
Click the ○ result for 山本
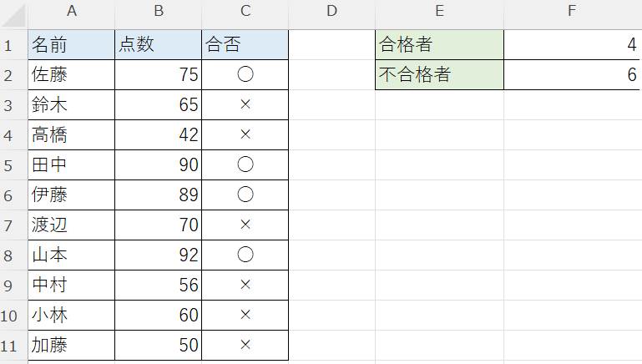point(245,255)
